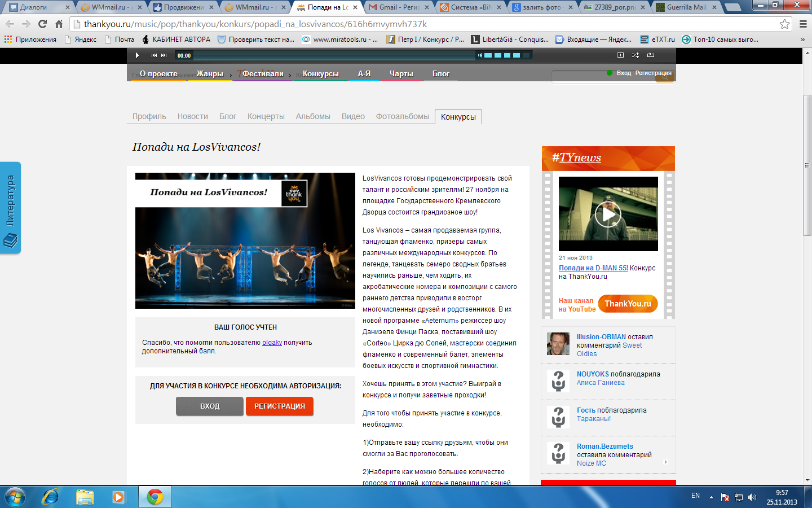Reload the page with refresh icon
Image resolution: width=812 pixels, height=508 pixels.
[42, 24]
